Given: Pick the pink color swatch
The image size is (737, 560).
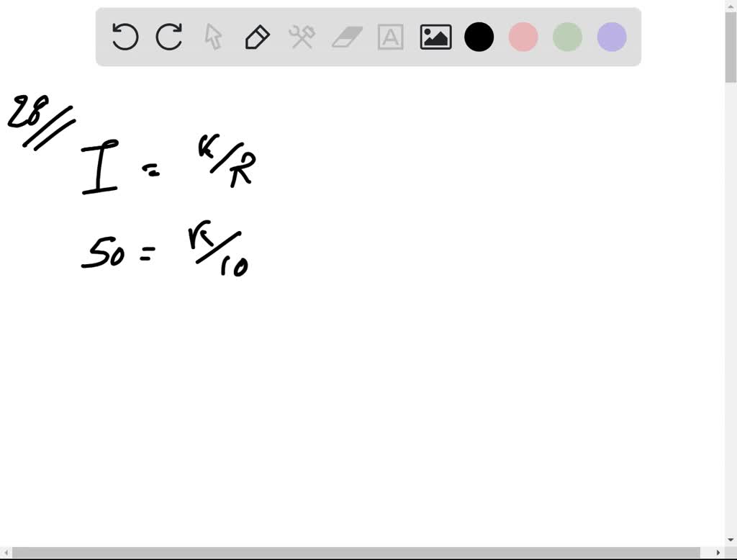Looking at the screenshot, I should point(523,37).
